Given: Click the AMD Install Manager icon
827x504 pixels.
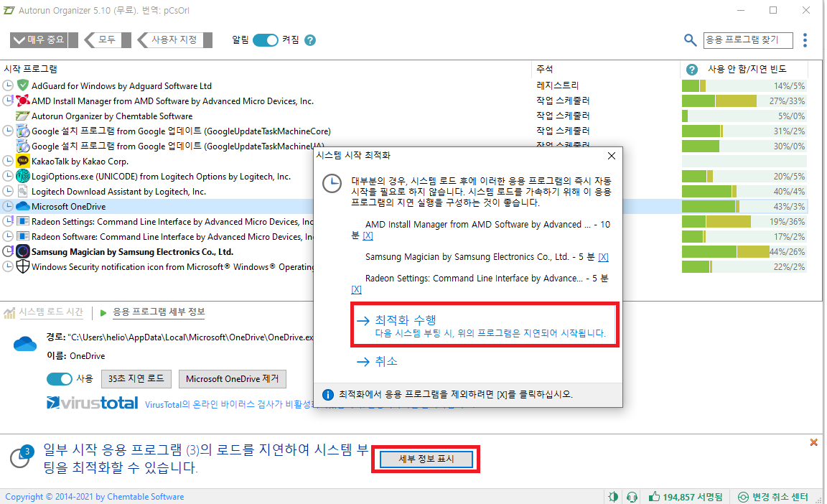Looking at the screenshot, I should click(23, 101).
